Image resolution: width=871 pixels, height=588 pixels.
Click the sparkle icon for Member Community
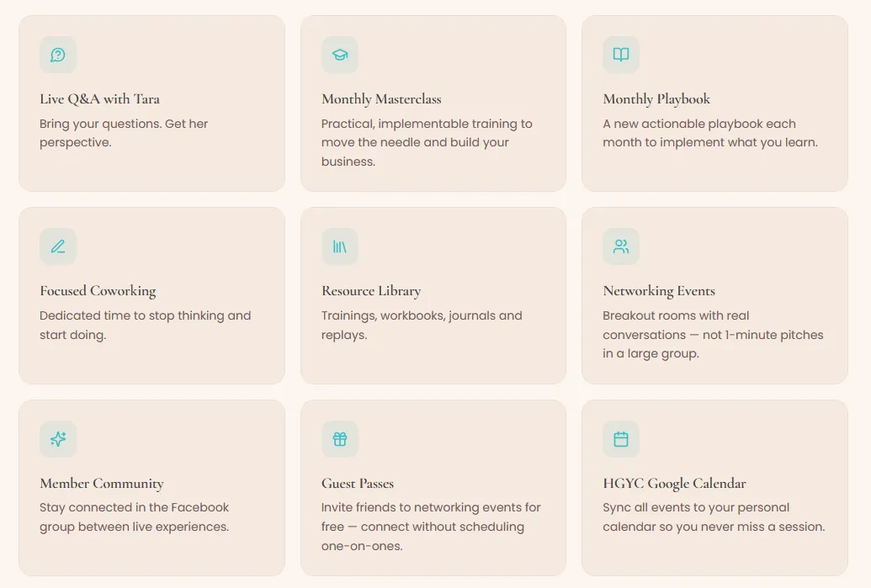click(58, 439)
